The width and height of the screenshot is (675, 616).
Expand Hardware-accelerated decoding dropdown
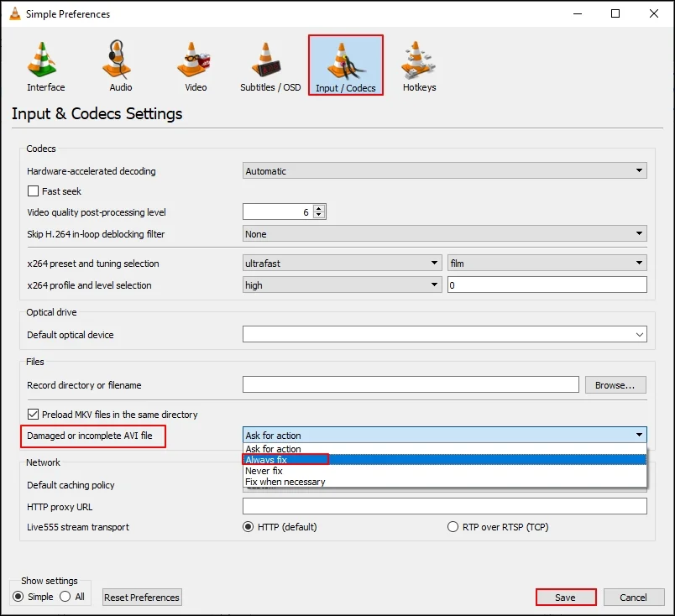(445, 171)
